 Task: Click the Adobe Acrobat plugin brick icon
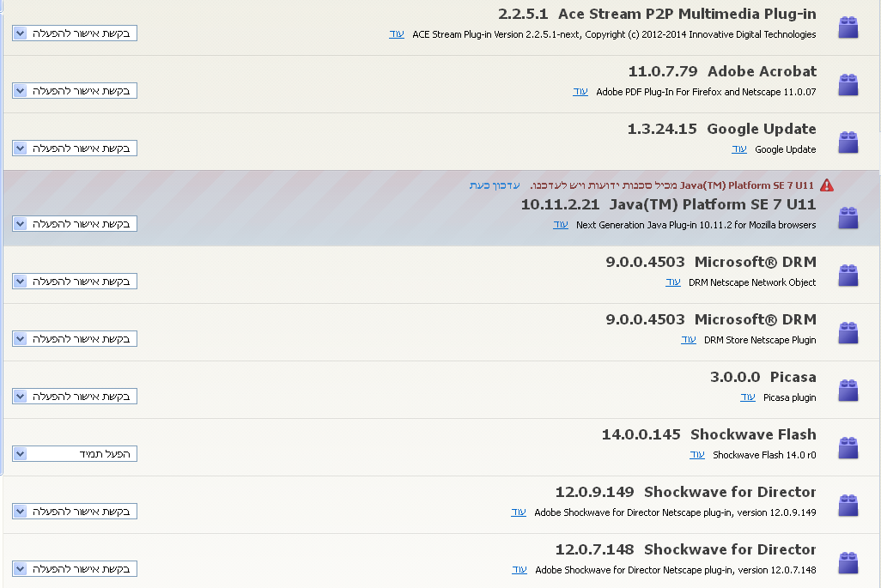coord(848,85)
